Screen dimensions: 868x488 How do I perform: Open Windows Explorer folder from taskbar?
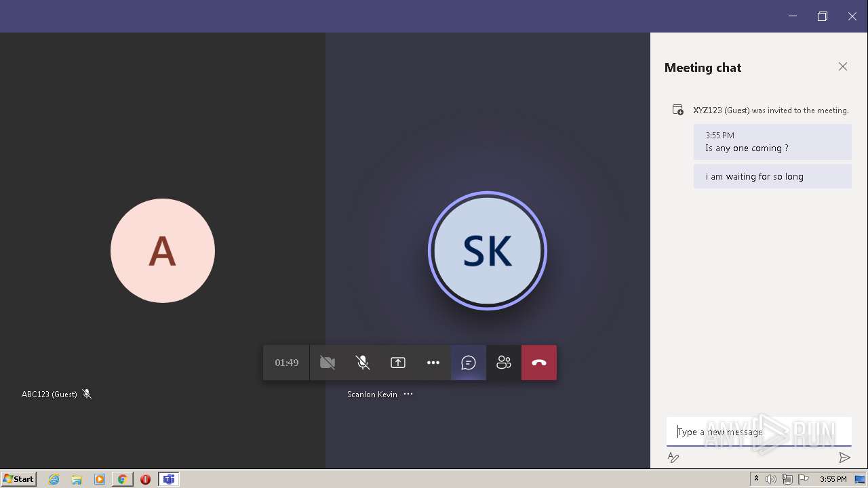77,479
